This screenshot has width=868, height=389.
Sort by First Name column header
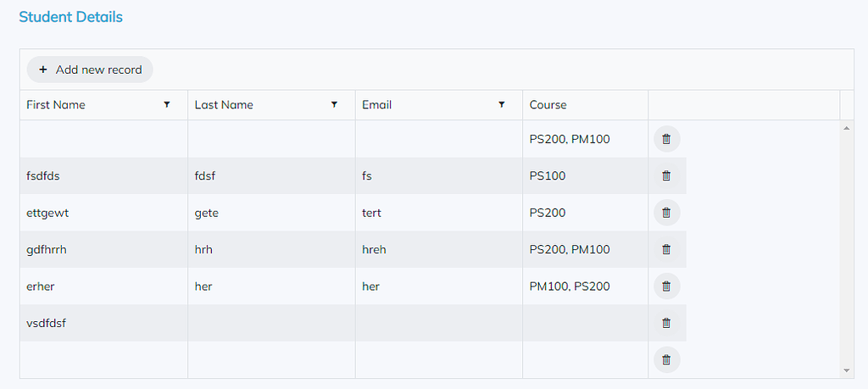[x=56, y=104]
